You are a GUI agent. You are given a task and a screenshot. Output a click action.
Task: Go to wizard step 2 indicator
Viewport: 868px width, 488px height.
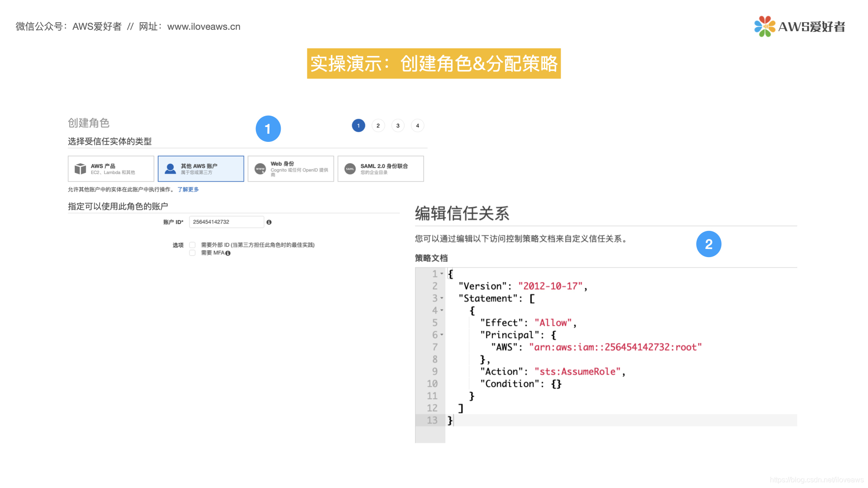pos(378,126)
